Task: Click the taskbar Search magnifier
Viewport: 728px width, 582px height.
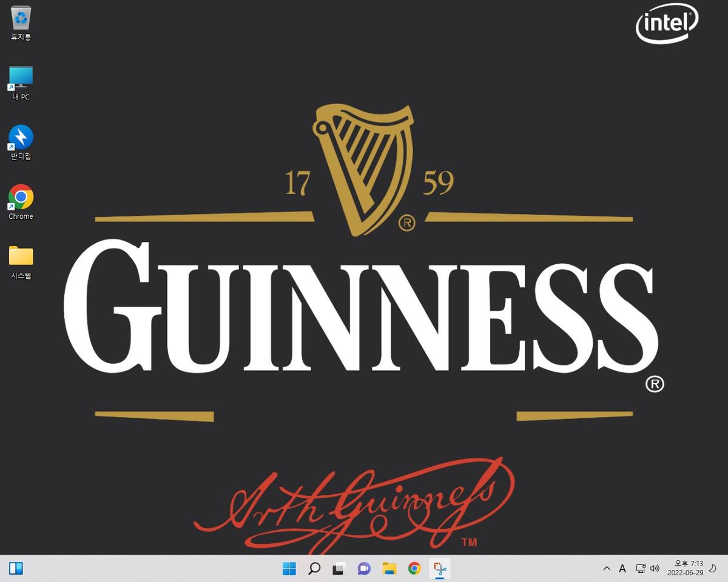Action: pos(314,569)
